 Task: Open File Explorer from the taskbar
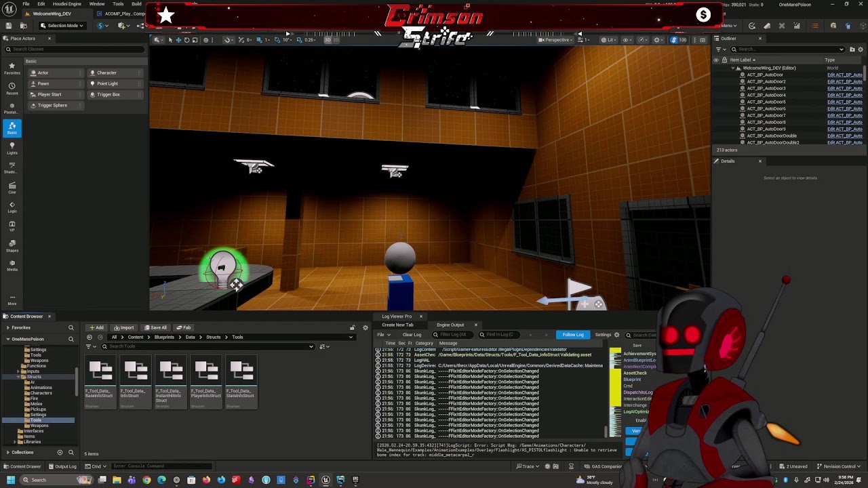117,480
